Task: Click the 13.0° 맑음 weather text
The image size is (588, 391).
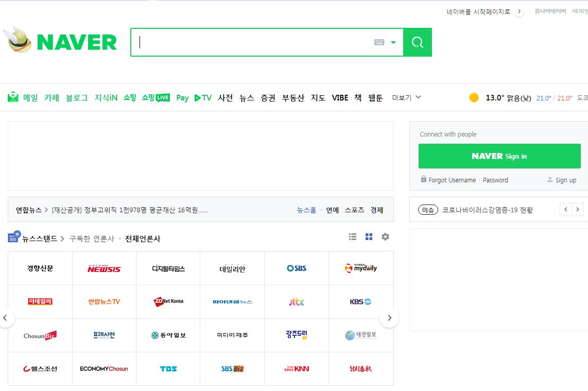Action: 509,98
